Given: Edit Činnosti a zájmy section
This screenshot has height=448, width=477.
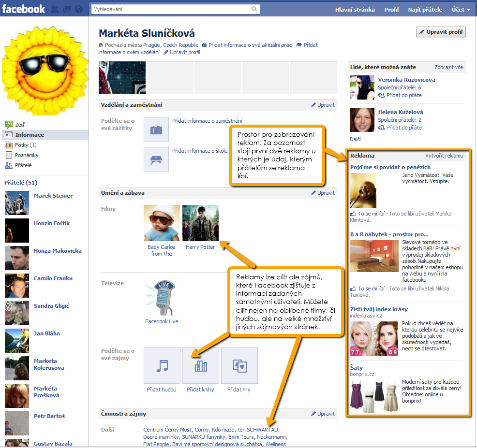Looking at the screenshot, I should pos(323,414).
